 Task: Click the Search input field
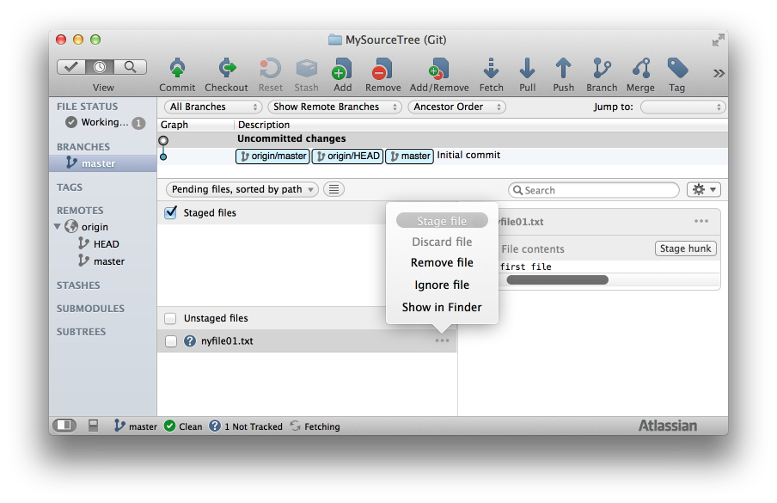[594, 190]
